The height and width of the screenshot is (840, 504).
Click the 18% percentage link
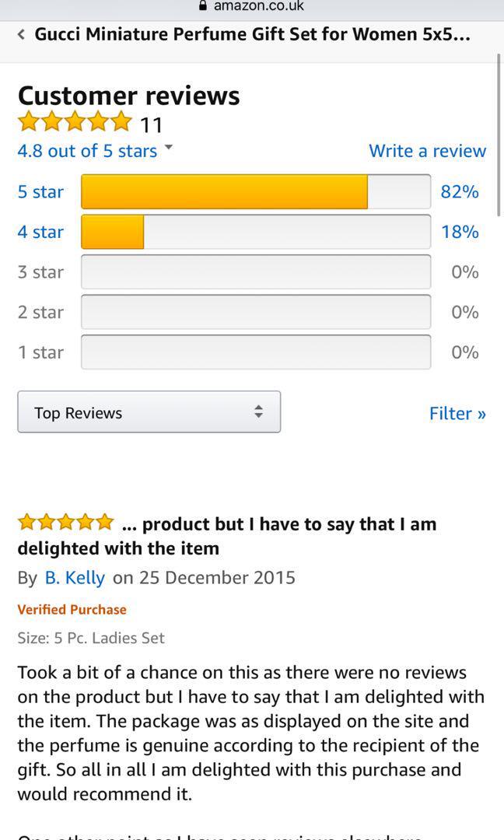point(460,232)
